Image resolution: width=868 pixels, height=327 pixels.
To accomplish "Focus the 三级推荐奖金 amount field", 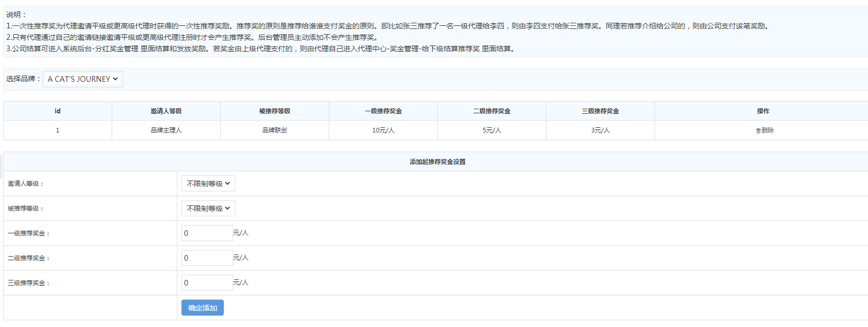I will pos(207,283).
